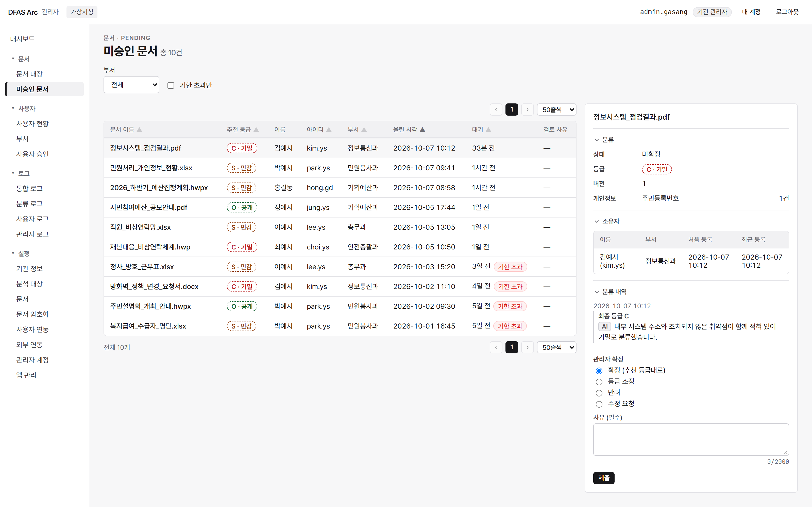This screenshot has width=812, height=507.
Task: Enable the 기한 초과만 checkbox
Action: point(171,85)
